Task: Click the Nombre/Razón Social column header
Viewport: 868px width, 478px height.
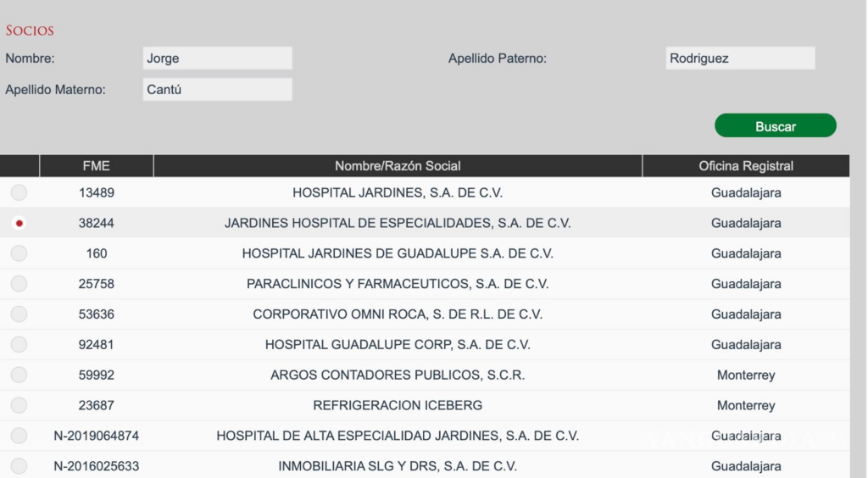Action: pyautogui.click(x=398, y=166)
